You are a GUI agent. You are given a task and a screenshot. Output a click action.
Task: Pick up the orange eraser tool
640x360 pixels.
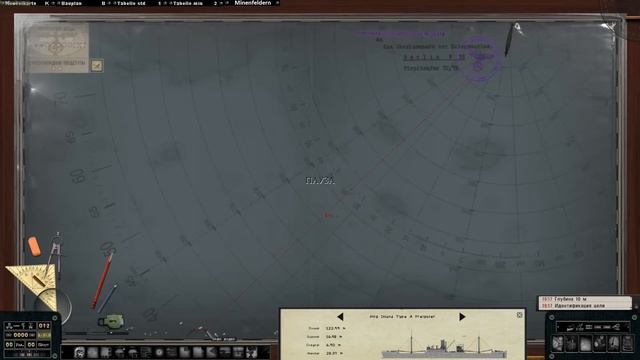point(34,246)
